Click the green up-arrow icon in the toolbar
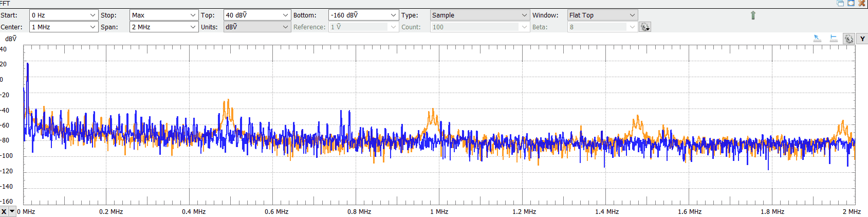The image size is (868, 217). (753, 15)
